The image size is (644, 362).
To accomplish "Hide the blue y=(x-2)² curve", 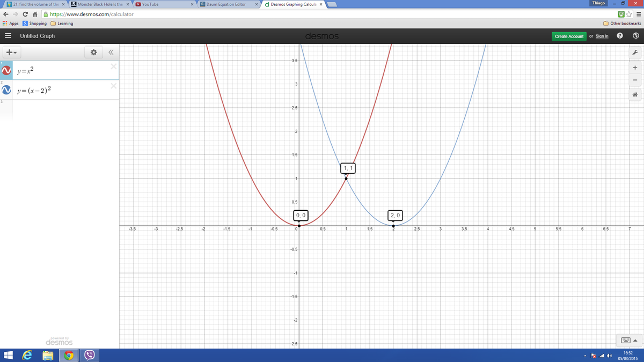I will click(5, 90).
